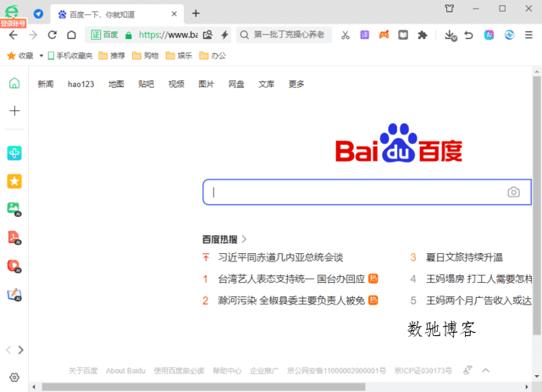
Task: Click the dark bookmark extension icon
Action: pyautogui.click(x=403, y=35)
